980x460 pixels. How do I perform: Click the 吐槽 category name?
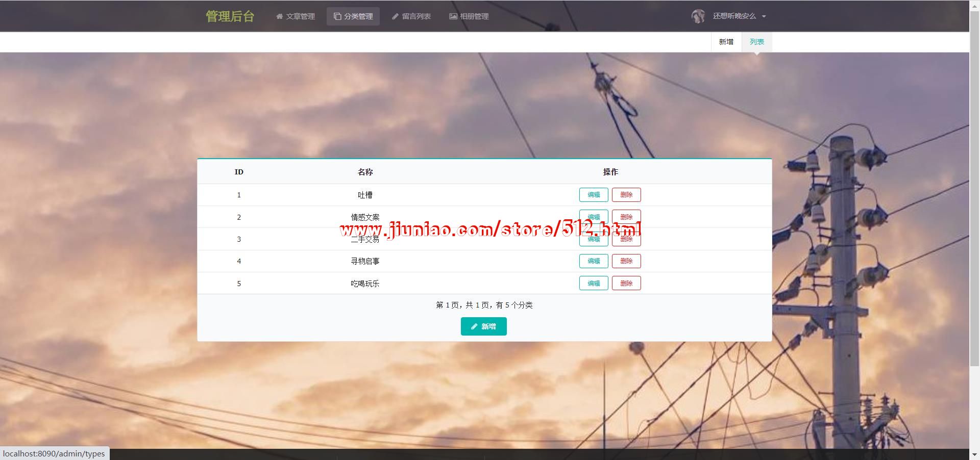point(365,195)
